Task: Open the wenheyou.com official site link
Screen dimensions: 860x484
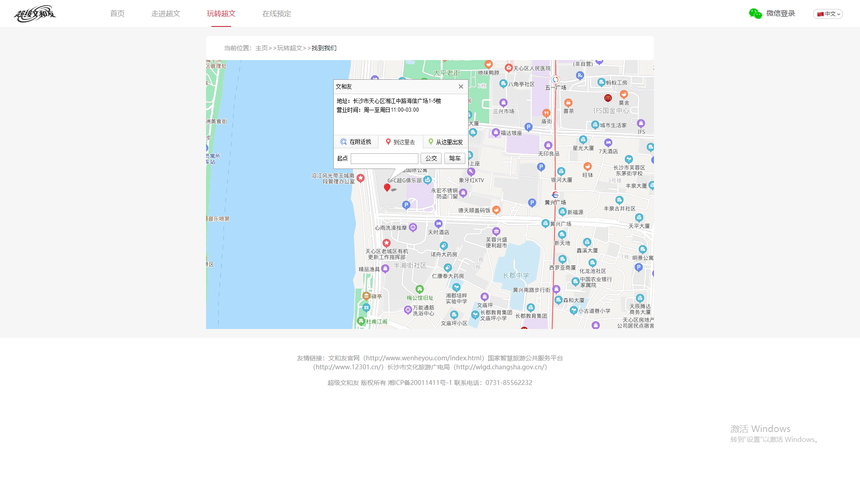Action: pyautogui.click(x=423, y=358)
